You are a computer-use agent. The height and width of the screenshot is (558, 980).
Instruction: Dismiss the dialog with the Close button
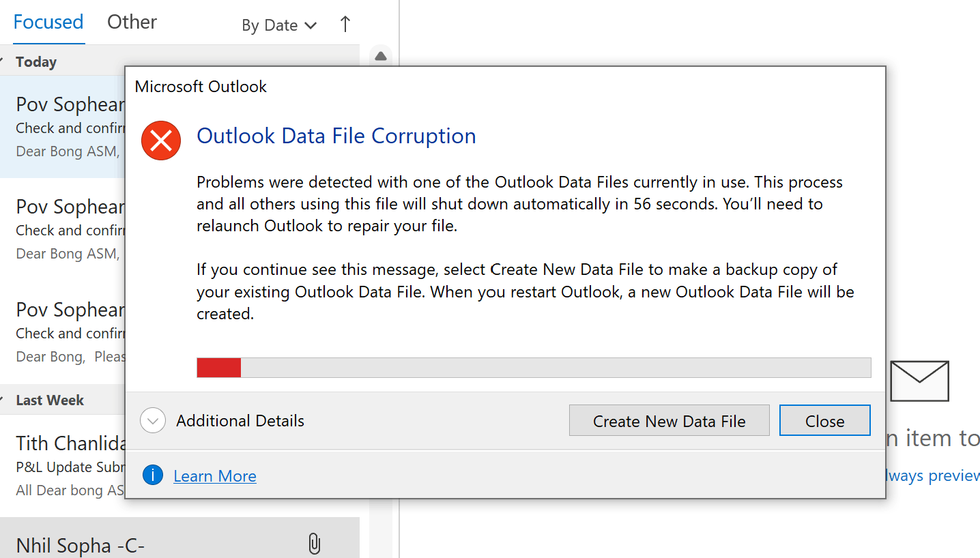coord(824,420)
